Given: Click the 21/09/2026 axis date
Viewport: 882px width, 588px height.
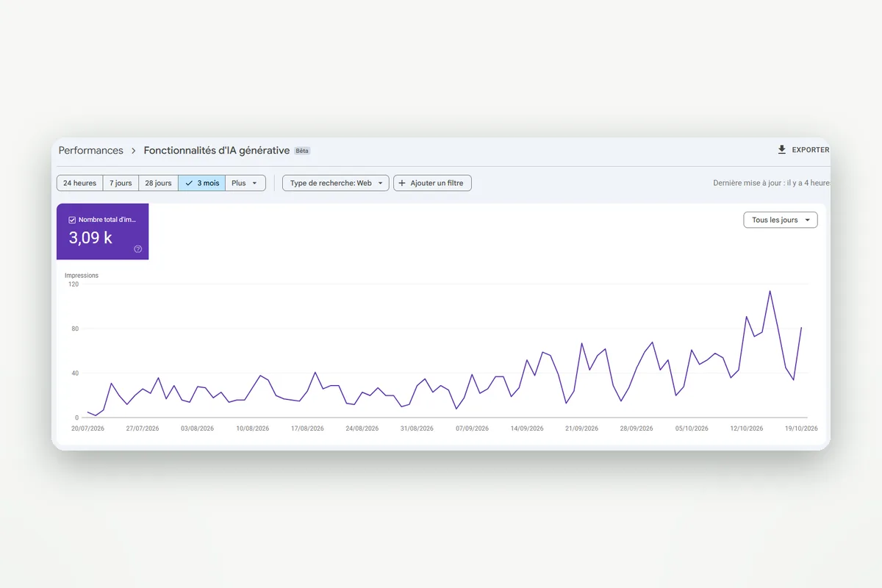Looking at the screenshot, I should click(x=581, y=429).
